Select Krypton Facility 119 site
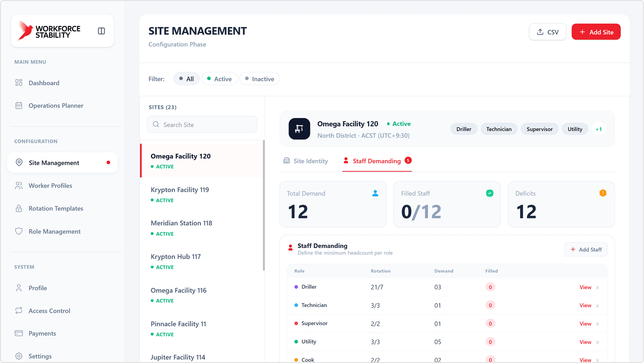The width and height of the screenshot is (644, 363). click(201, 194)
